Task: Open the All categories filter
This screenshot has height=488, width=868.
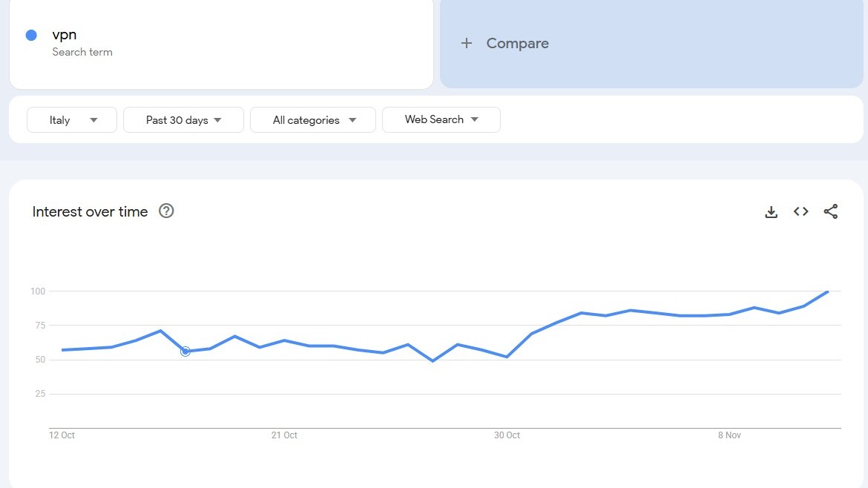Action: coord(312,119)
